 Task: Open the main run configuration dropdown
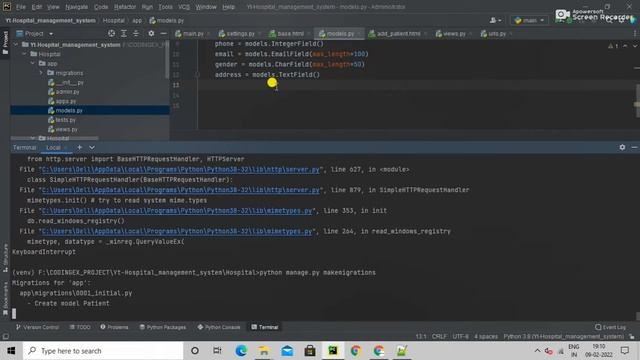[x=529, y=20]
